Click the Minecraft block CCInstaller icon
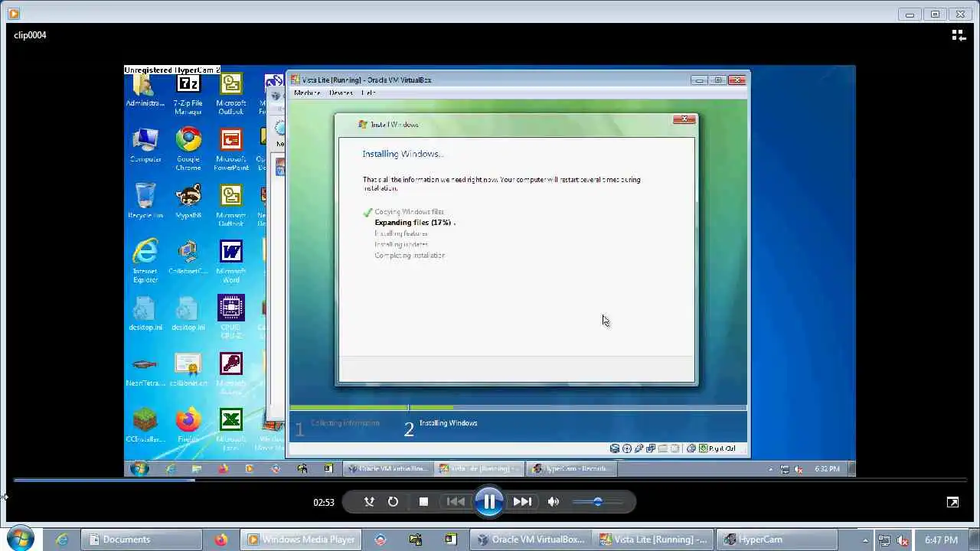The image size is (980, 551). pyautogui.click(x=145, y=425)
